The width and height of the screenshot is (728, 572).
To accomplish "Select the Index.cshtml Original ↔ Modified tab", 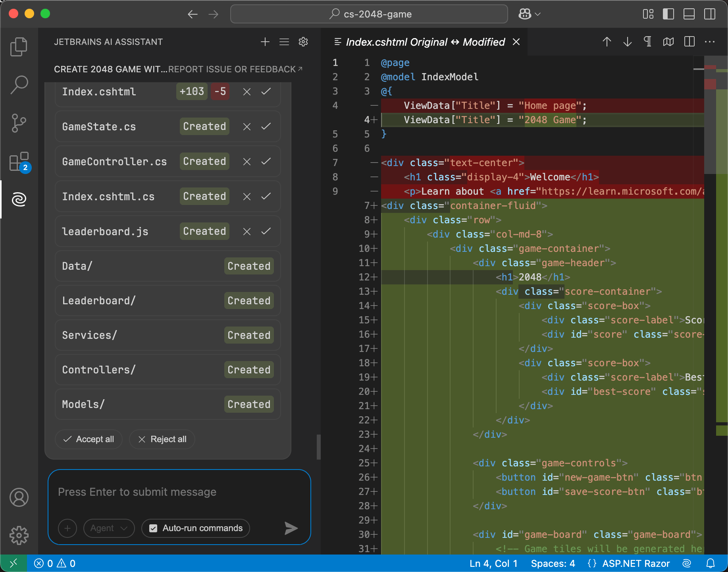I will click(x=425, y=42).
